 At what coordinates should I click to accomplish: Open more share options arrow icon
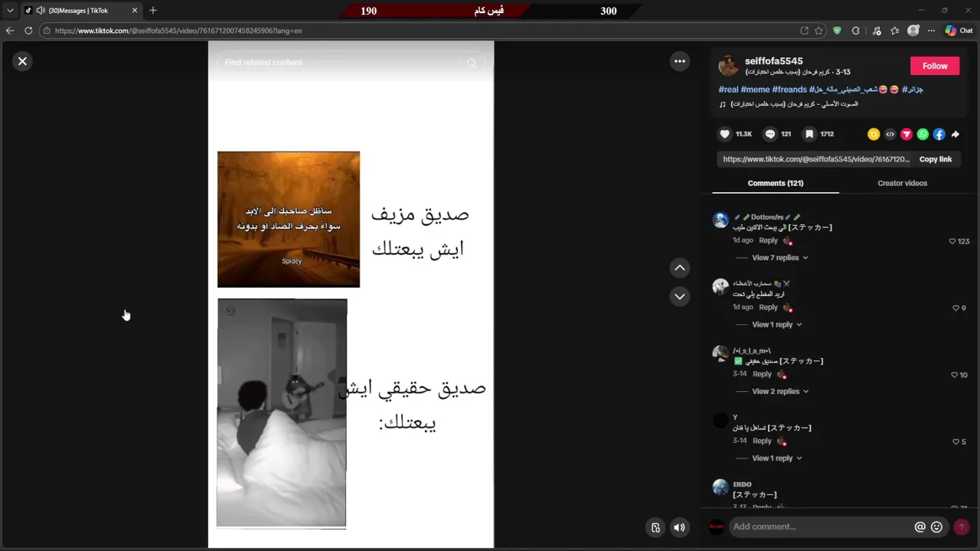click(955, 134)
